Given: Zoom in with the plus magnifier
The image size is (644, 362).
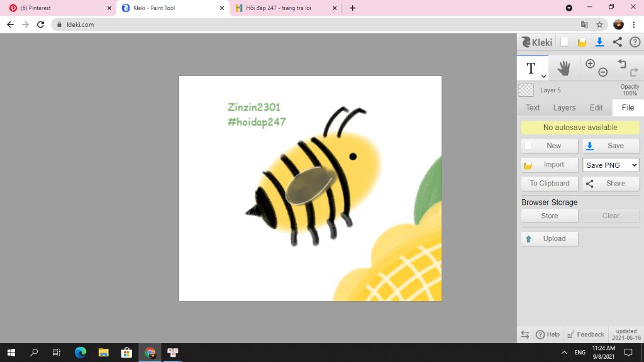Looking at the screenshot, I should [590, 63].
